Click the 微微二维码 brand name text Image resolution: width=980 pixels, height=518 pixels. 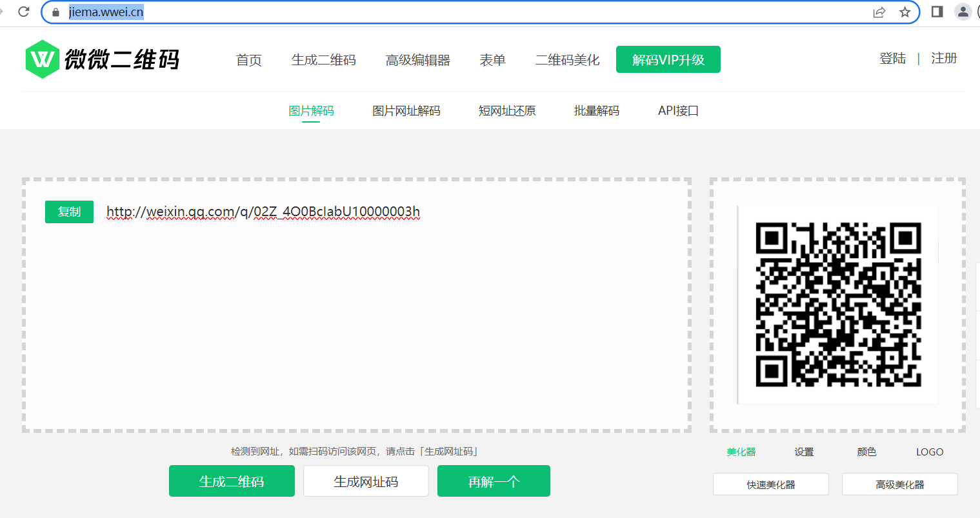click(122, 59)
